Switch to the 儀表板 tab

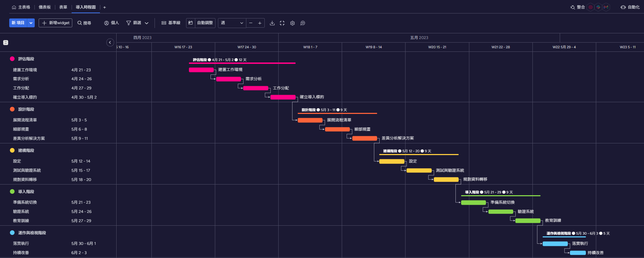45,7
